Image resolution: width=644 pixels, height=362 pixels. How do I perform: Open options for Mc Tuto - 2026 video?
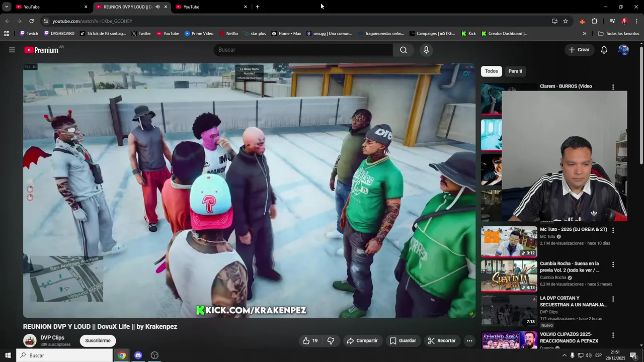coord(613,230)
